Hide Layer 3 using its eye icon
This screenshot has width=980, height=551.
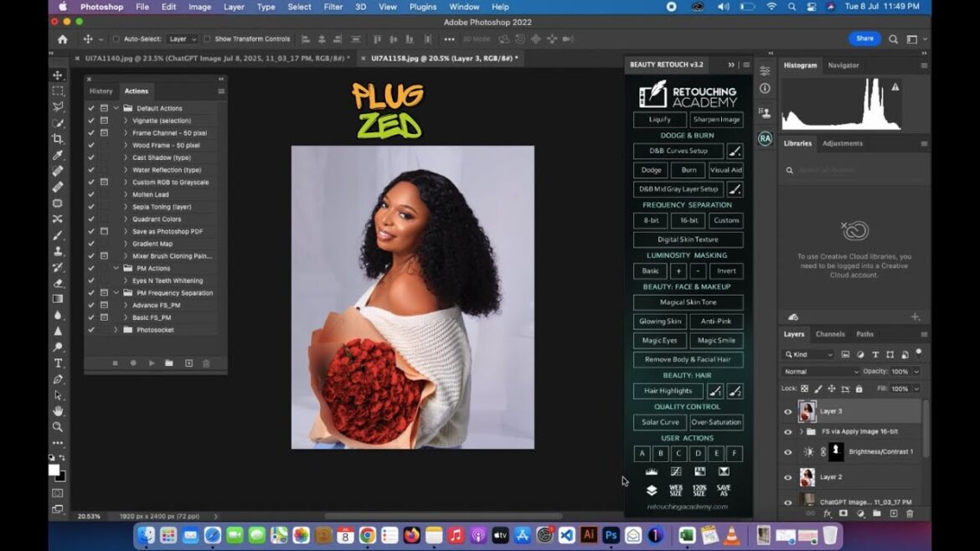[x=787, y=412]
